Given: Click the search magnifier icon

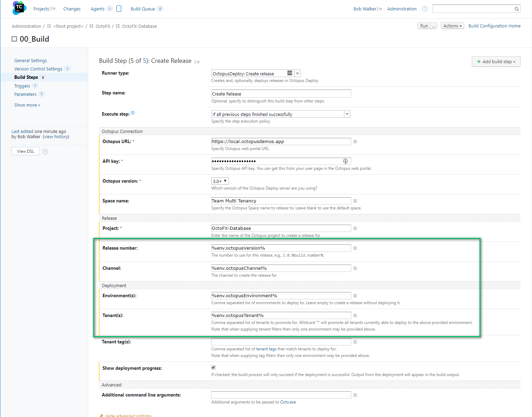Looking at the screenshot, I should (516, 9).
